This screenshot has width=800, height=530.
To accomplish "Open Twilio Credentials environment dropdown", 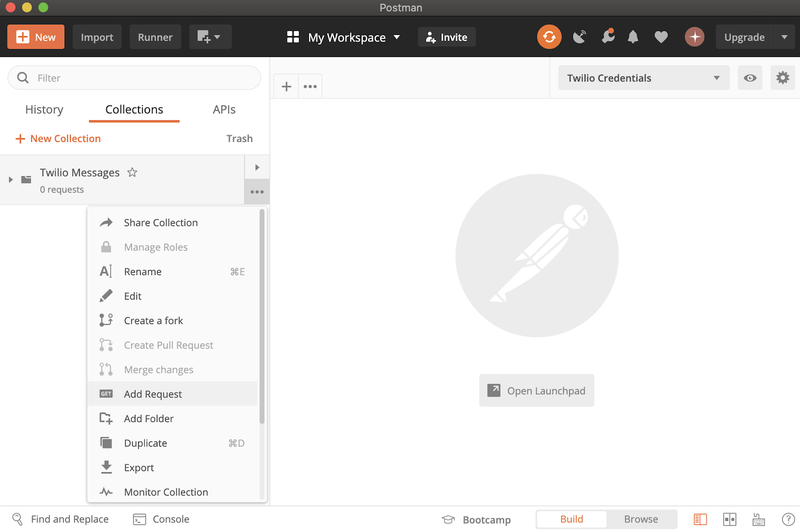I will point(642,78).
